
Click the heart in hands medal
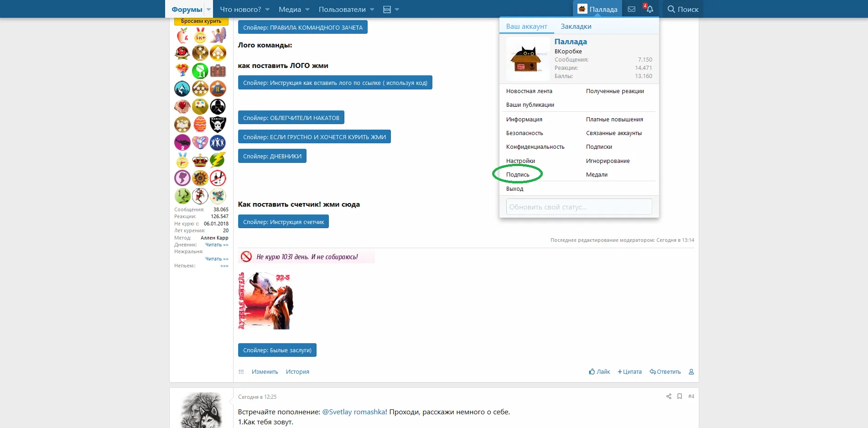[x=182, y=106]
